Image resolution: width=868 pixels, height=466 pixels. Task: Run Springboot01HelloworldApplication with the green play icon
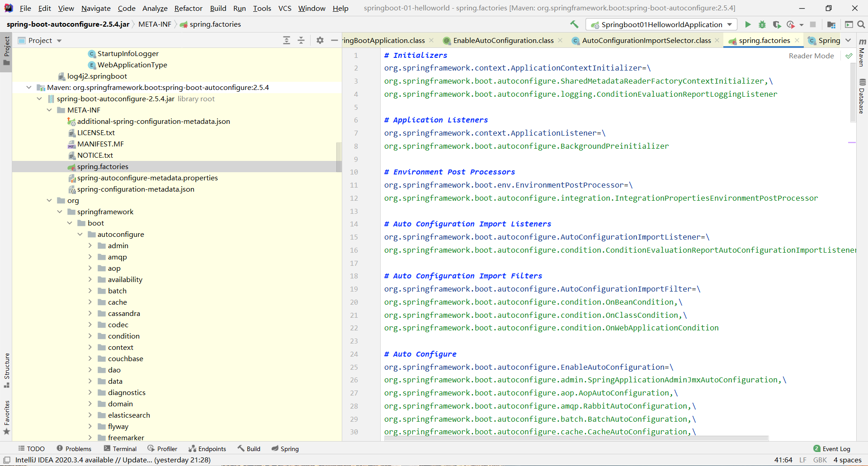748,24
